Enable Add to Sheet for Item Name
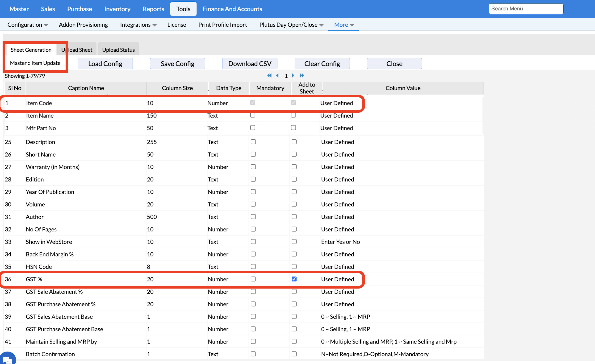The height and width of the screenshot is (364, 595). click(293, 115)
